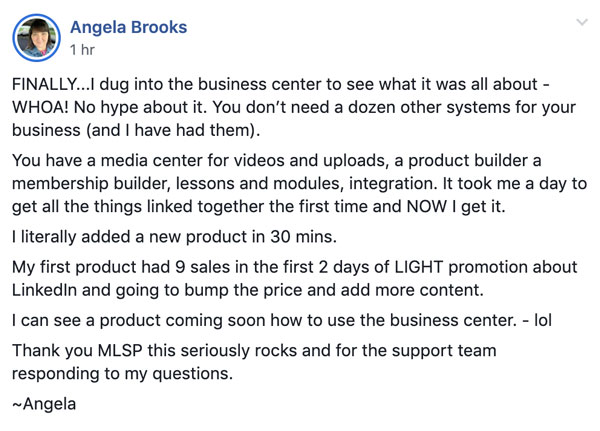Click the line about adding a new product in 30 mins

(x=174, y=237)
